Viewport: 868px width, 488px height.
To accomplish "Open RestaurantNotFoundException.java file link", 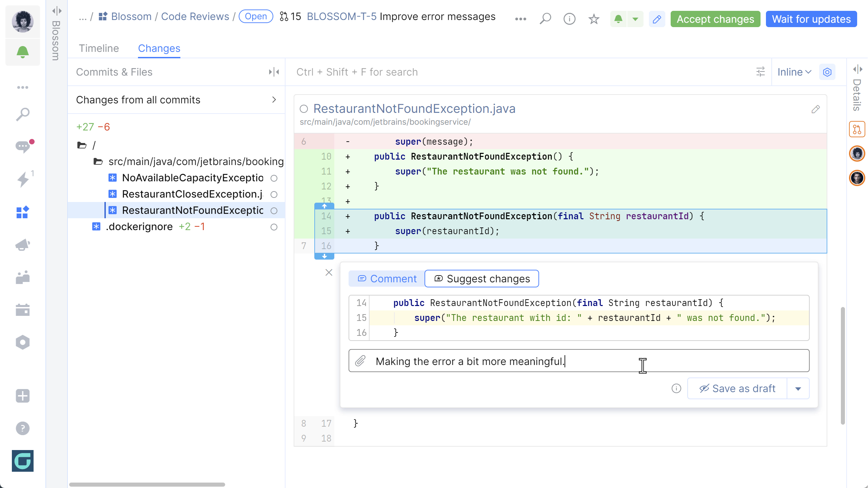I will pos(414,108).
